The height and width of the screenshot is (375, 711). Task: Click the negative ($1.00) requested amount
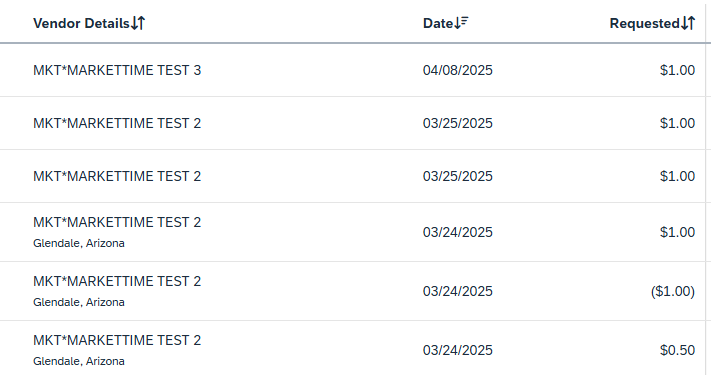click(x=673, y=291)
